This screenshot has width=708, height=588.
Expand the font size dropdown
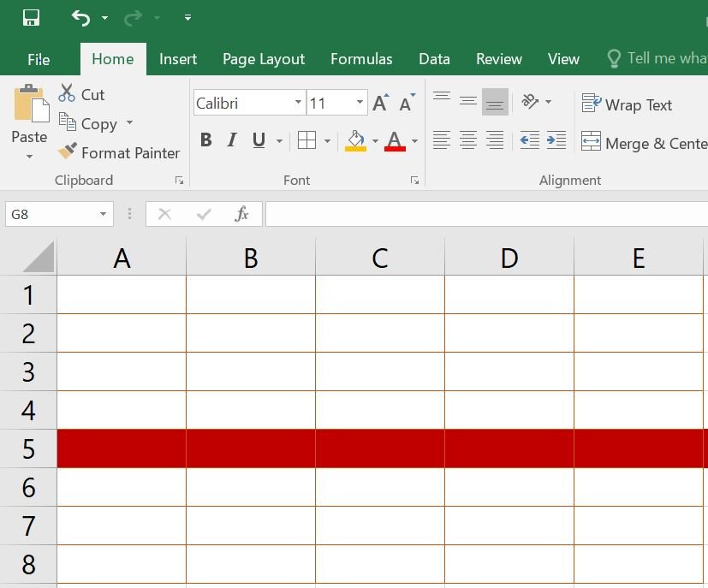tap(360, 103)
